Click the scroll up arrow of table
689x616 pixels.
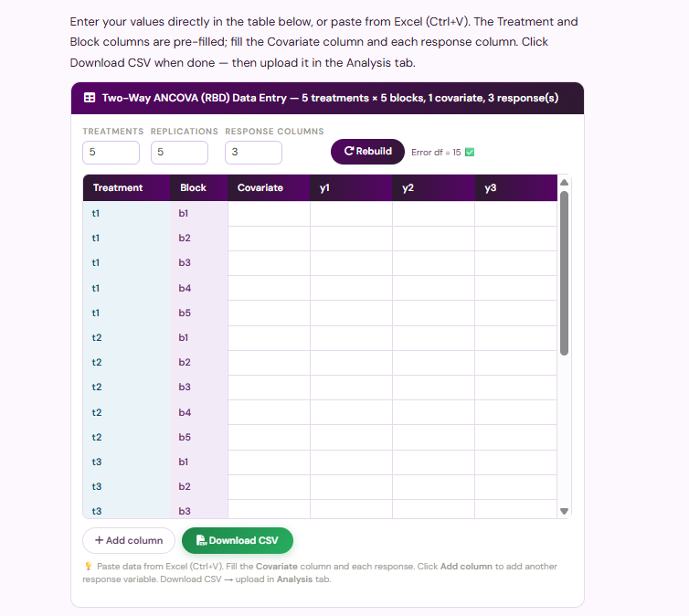[x=564, y=183]
